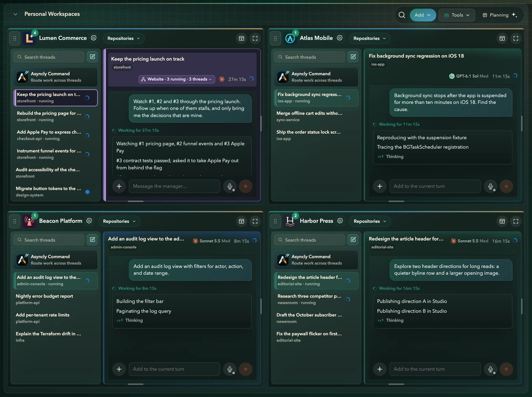Open Harbor Press settings gear
The width and height of the screenshot is (532, 397).
[340, 221]
